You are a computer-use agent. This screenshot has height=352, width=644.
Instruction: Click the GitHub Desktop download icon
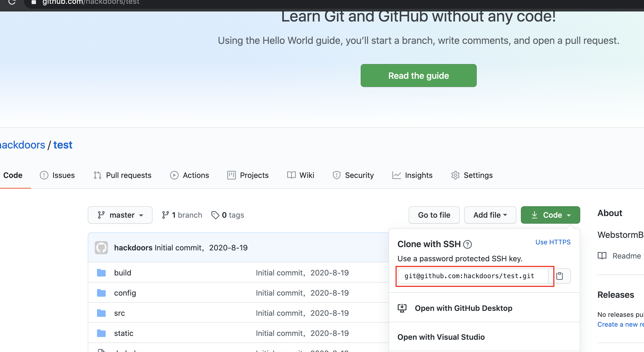pos(402,308)
